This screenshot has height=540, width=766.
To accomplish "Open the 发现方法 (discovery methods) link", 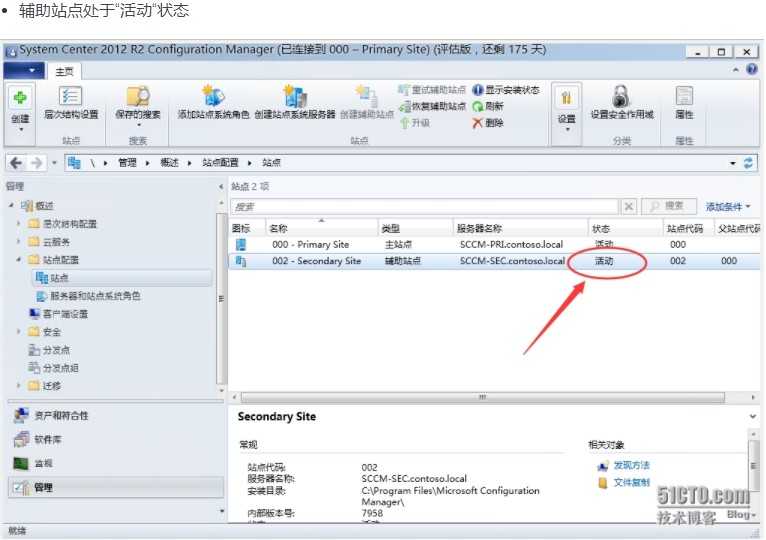I will pos(631,465).
